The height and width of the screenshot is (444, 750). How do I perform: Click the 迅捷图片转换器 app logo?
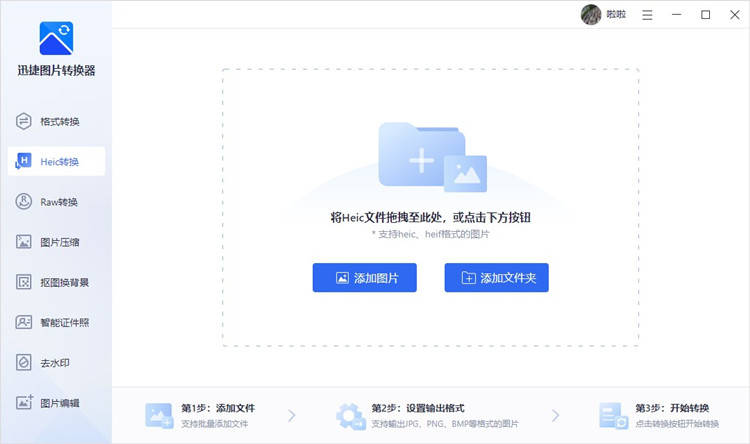(x=56, y=38)
